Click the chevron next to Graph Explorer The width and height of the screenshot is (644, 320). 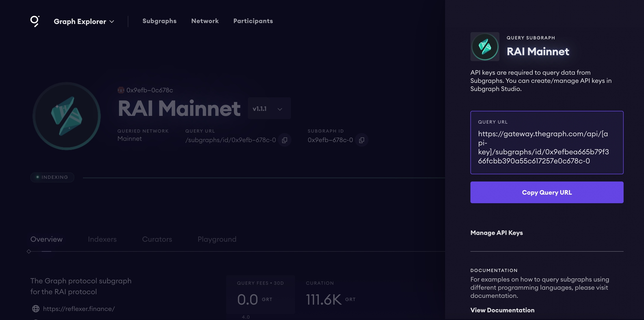[112, 22]
